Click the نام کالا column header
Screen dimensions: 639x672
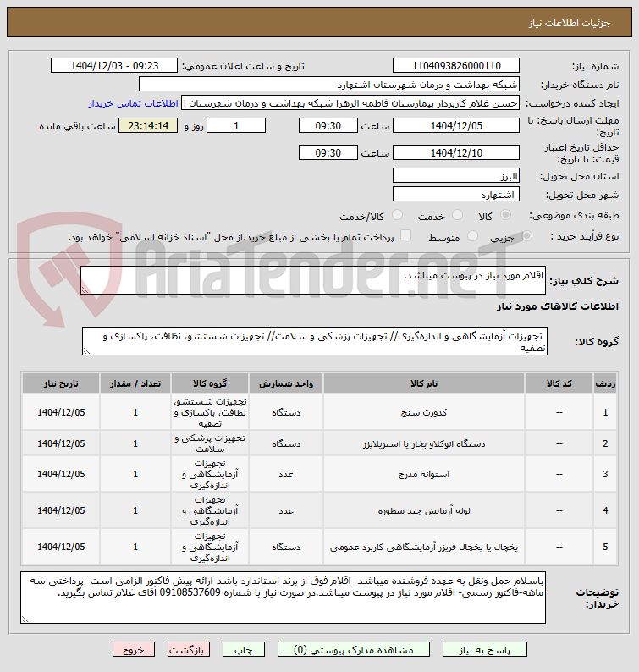coord(424,383)
